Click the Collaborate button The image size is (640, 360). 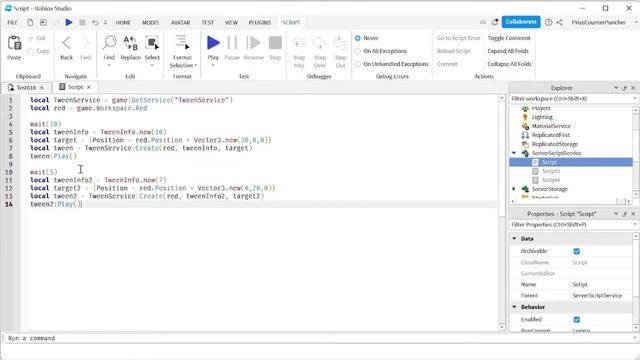point(521,22)
